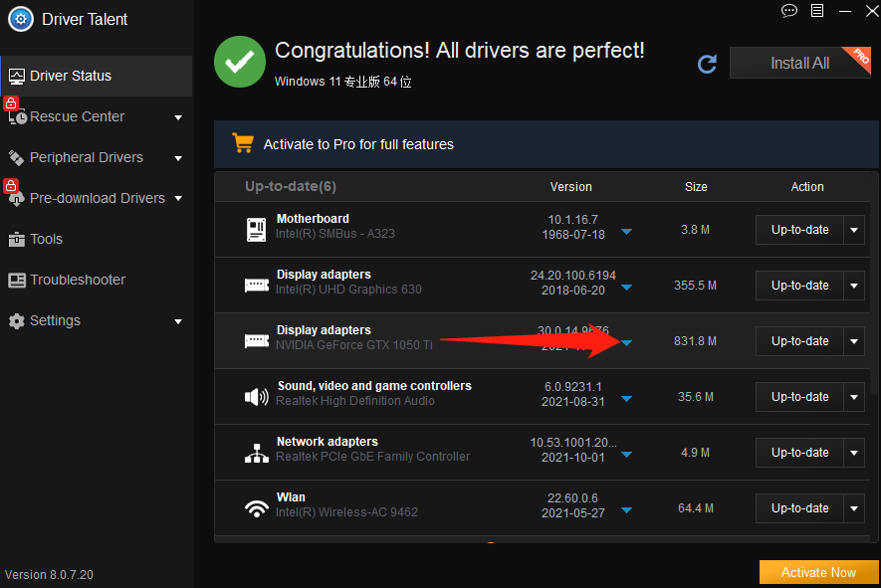Click the Rescue Center icon

(17, 116)
